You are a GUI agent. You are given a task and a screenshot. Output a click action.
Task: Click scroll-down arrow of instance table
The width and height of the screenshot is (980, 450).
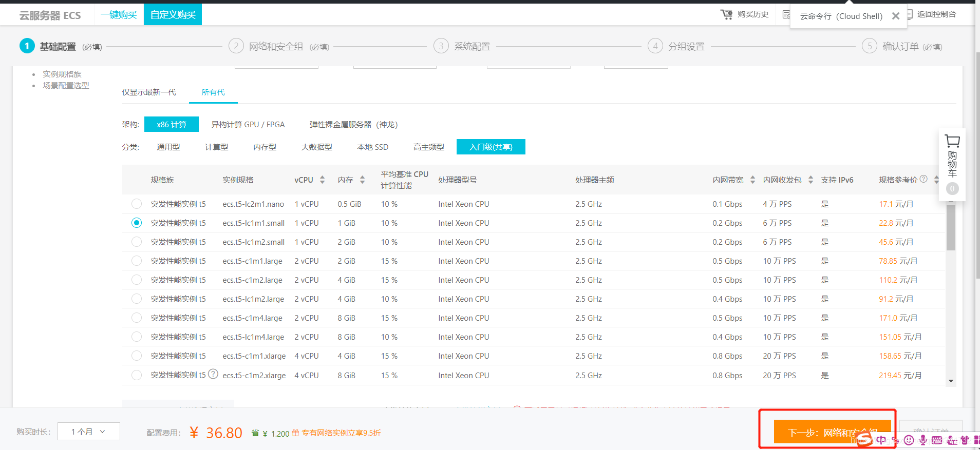click(951, 381)
